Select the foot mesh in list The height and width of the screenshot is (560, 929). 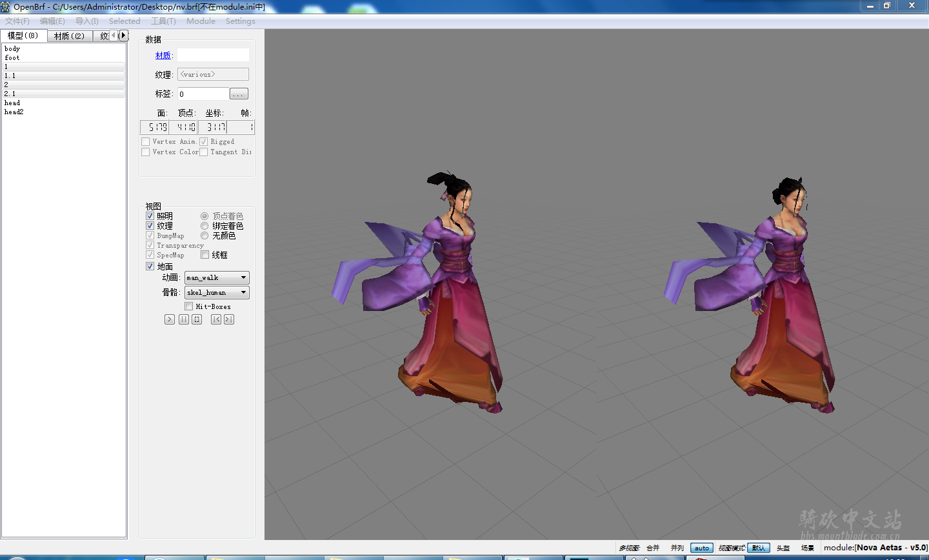click(x=63, y=57)
